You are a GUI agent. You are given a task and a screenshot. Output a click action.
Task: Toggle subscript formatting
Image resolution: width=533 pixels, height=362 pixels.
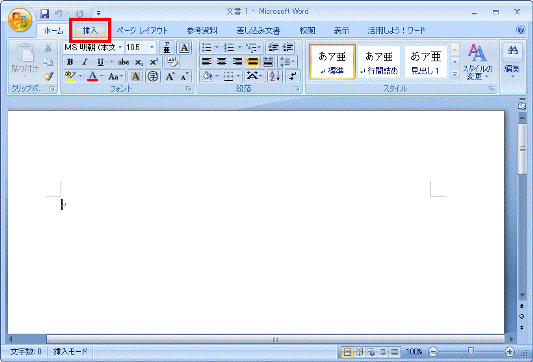tap(139, 62)
